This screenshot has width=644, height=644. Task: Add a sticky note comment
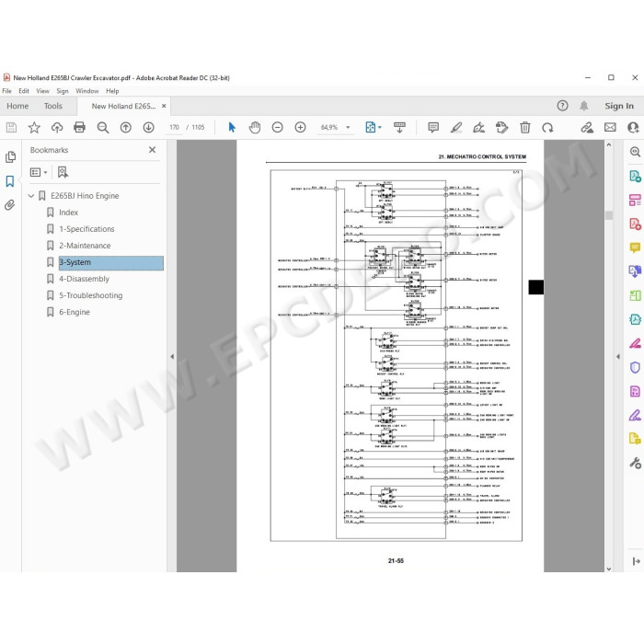tap(433, 127)
